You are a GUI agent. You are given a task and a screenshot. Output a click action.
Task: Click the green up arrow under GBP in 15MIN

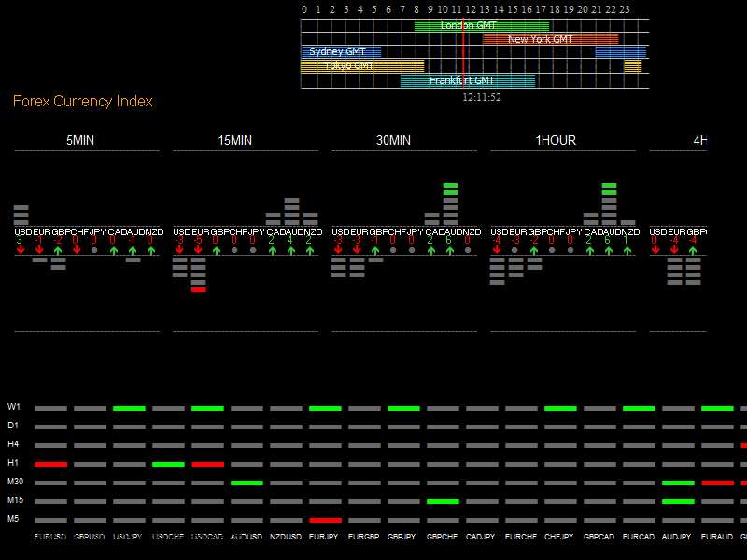point(217,250)
